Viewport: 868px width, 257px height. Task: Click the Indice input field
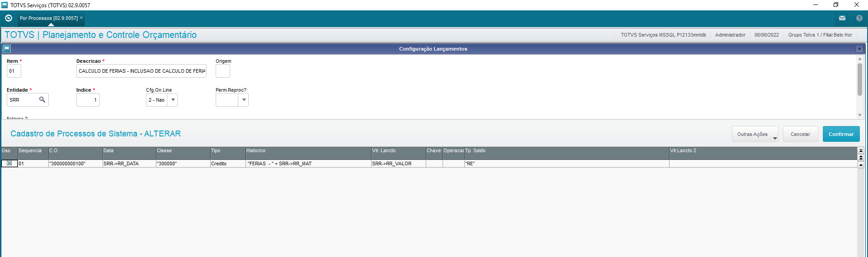(x=88, y=100)
